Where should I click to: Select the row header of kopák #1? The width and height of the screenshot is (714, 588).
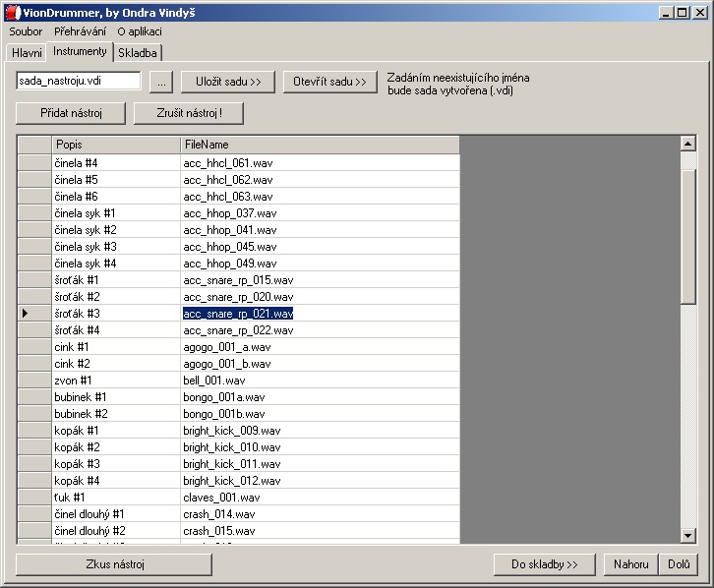coord(33,431)
